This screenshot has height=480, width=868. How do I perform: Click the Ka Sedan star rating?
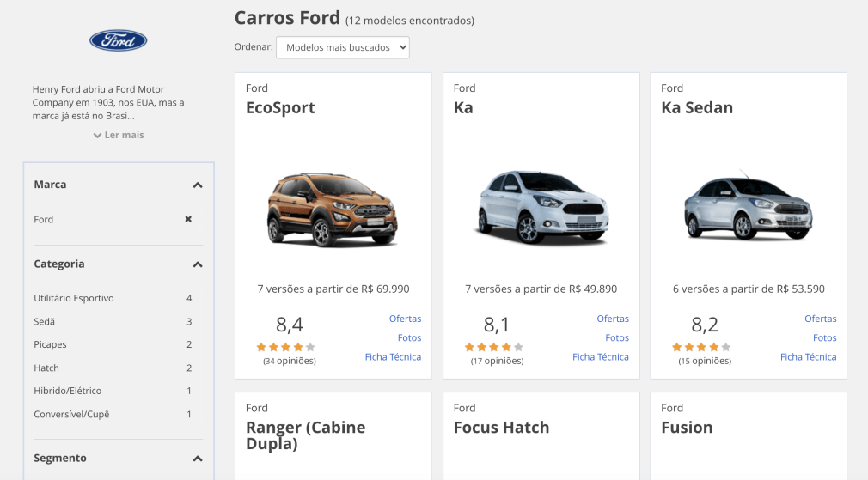tap(701, 347)
